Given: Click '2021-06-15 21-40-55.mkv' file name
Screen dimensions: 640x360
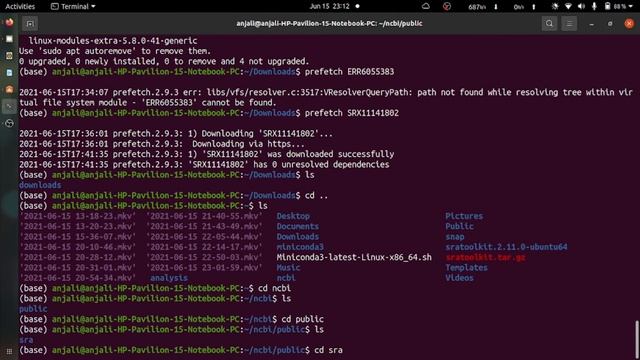Looking at the screenshot, I should 204,216.
